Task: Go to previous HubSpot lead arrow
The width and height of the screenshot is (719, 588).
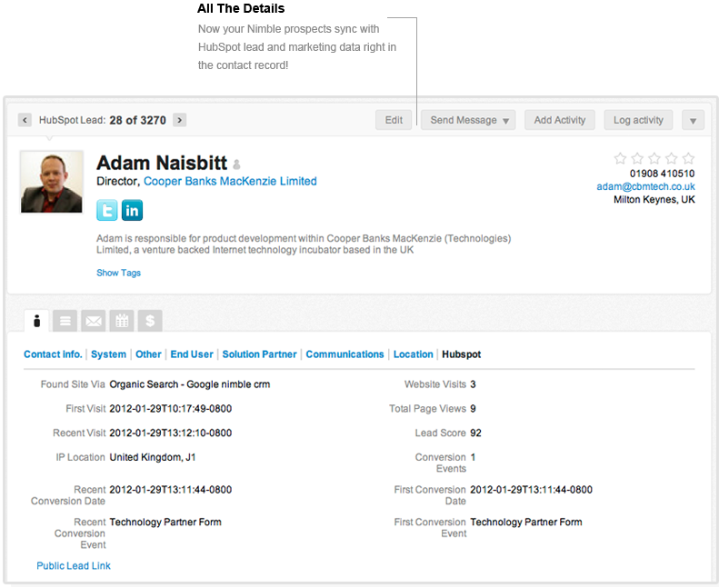Action: (25, 120)
